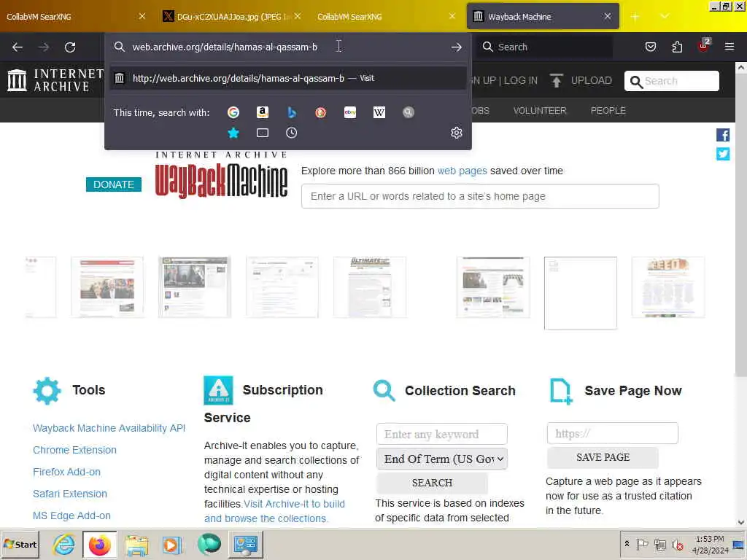Open the MS Edge Add-on link

[72, 516]
